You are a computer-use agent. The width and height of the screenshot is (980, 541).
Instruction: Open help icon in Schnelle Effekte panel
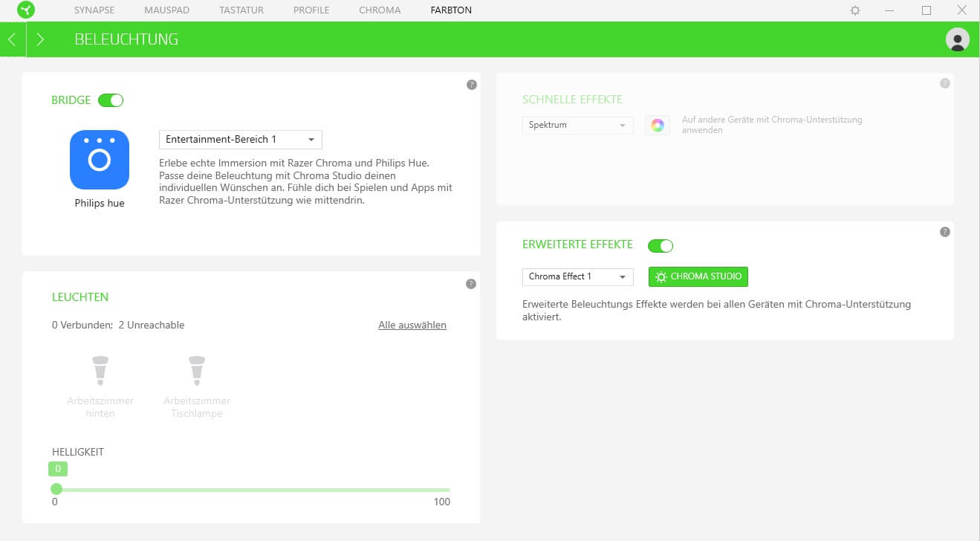point(944,83)
